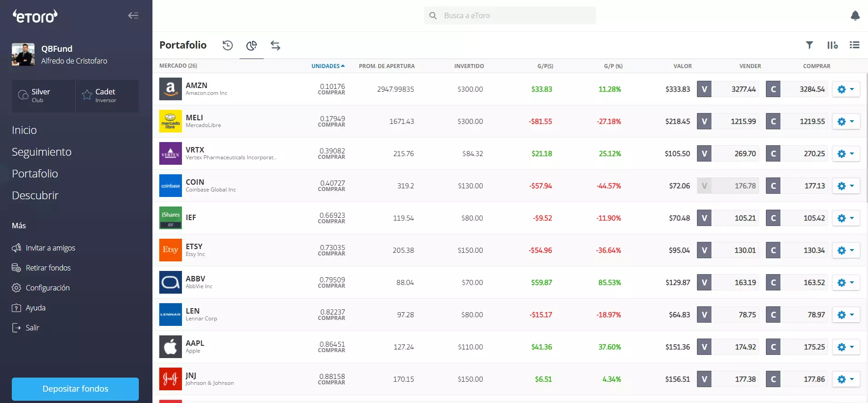The image size is (868, 403).
Task: Collapse the sidebar with the arrow icon
Action: click(133, 15)
